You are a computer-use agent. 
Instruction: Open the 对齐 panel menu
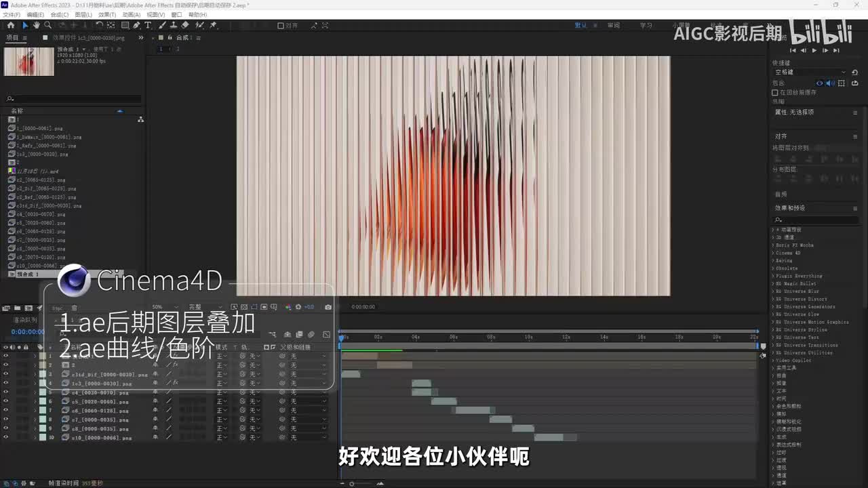[855, 136]
